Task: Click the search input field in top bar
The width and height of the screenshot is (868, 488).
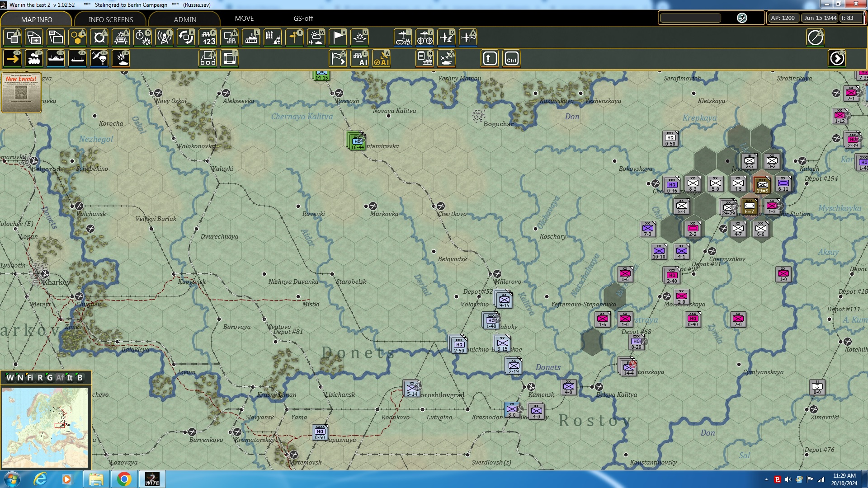Action: click(x=690, y=18)
